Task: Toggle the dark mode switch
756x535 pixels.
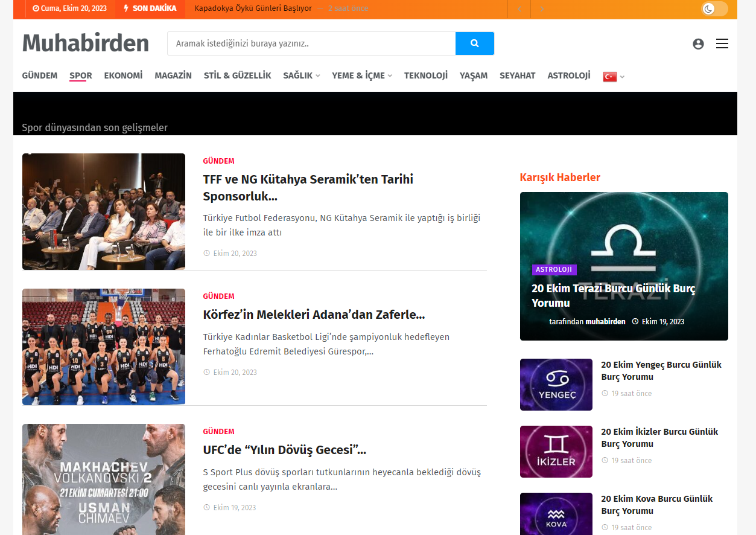Action: pos(714,8)
